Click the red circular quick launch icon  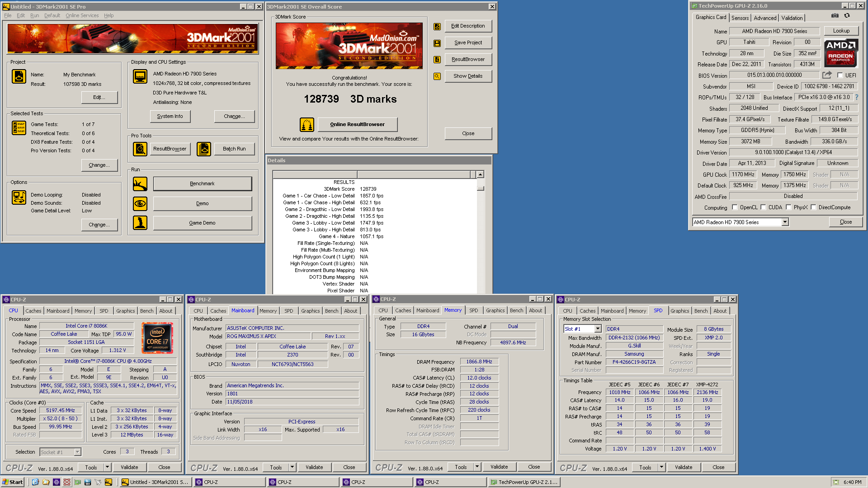67,482
